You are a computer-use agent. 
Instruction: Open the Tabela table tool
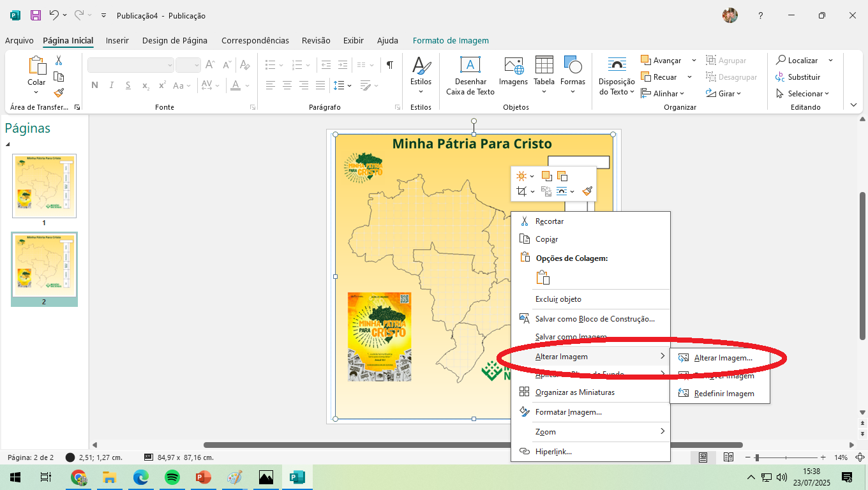544,75
